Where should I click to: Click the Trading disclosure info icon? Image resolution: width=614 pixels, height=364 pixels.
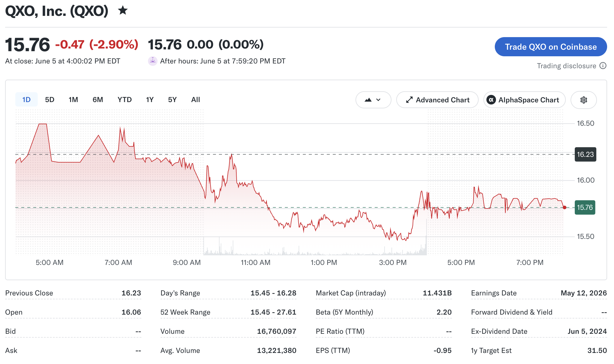click(x=603, y=66)
